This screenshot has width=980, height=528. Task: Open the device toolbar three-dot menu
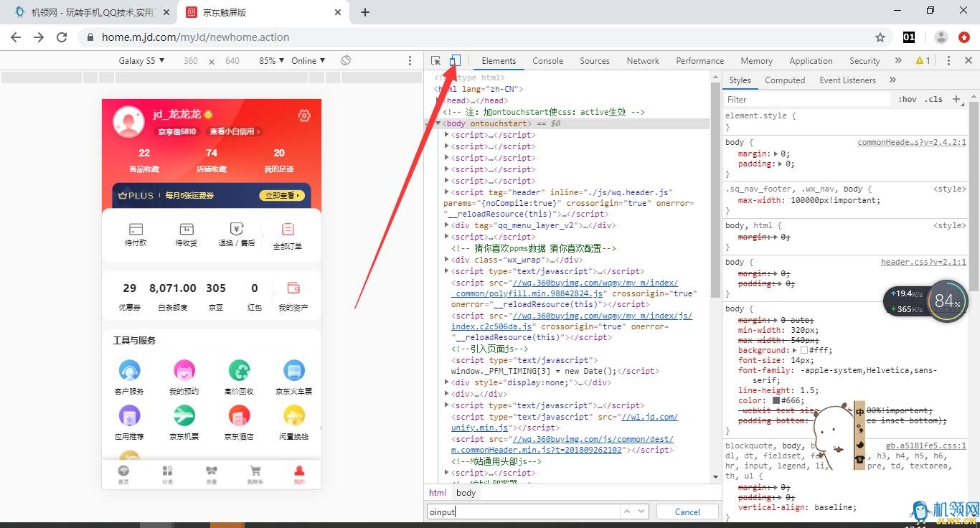tap(410, 61)
